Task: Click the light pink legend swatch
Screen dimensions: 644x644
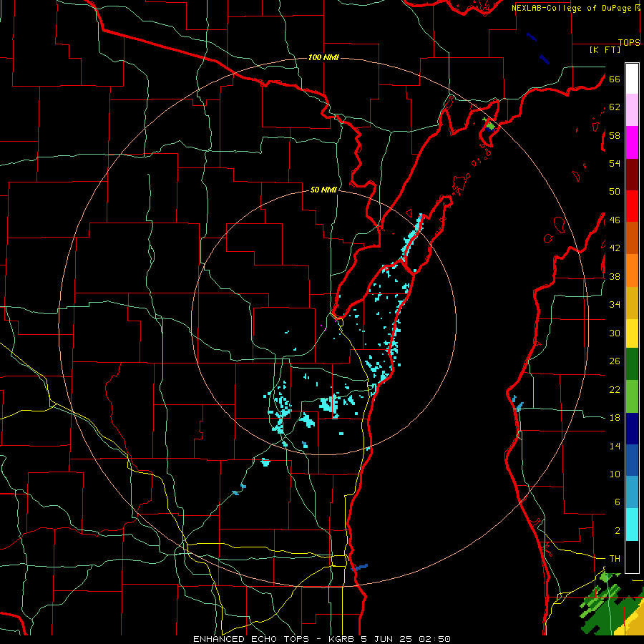Action: click(632, 109)
